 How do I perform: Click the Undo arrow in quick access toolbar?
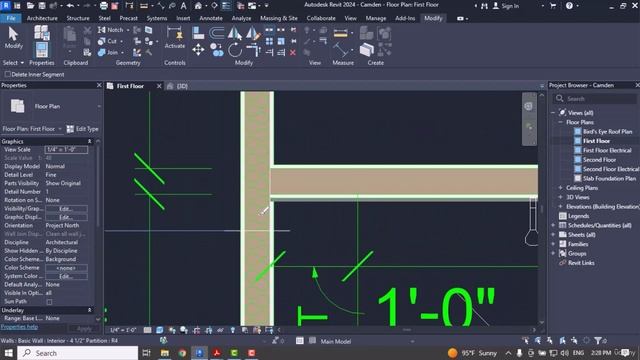pos(70,6)
